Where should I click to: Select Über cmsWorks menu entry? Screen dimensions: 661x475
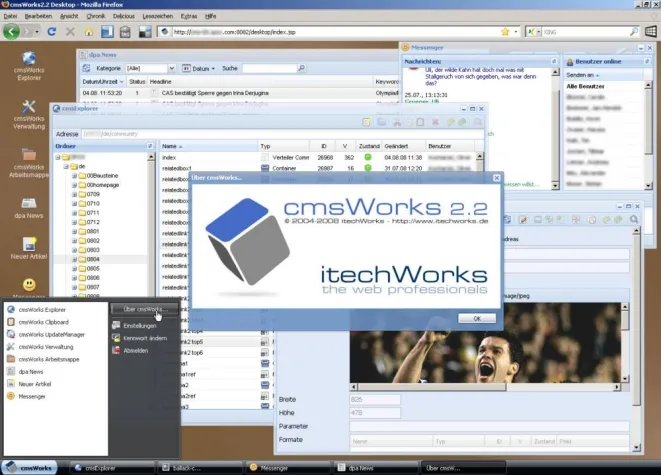(144, 309)
